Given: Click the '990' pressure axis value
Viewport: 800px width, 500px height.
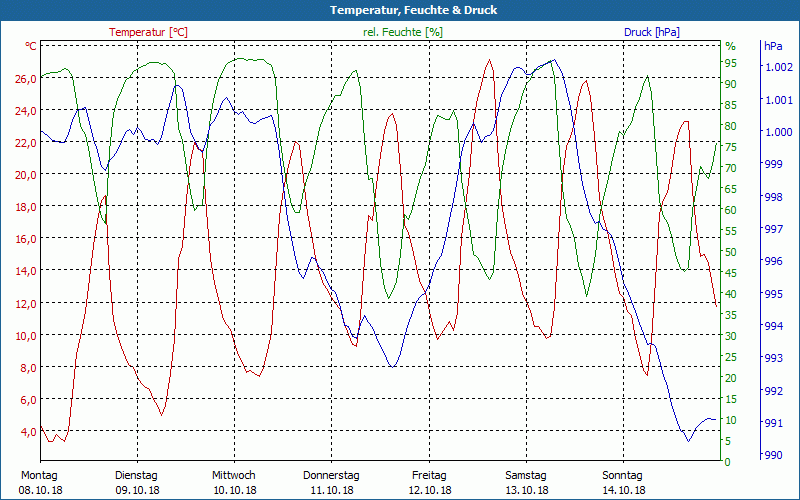Looking at the screenshot, I should pyautogui.click(x=774, y=455).
